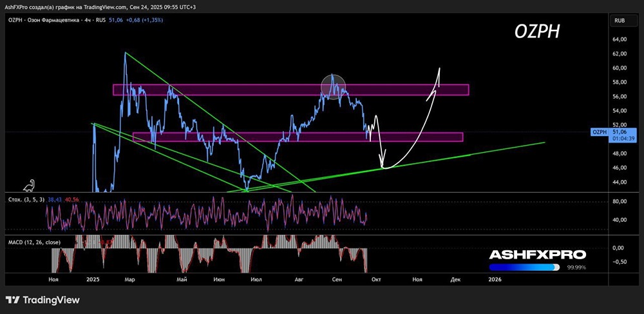Click the 80,00 level on the stochastic scale
Viewport: 644px width, 314px height.
(619, 201)
